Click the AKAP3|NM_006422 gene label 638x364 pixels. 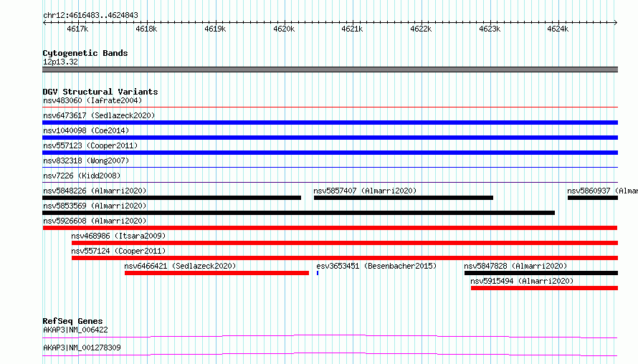pyautogui.click(x=75, y=330)
